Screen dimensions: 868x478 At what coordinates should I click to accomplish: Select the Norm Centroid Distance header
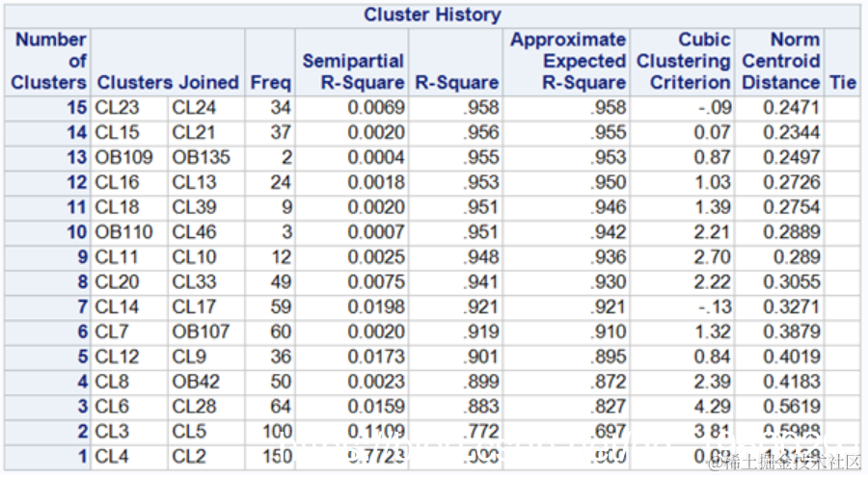point(780,62)
